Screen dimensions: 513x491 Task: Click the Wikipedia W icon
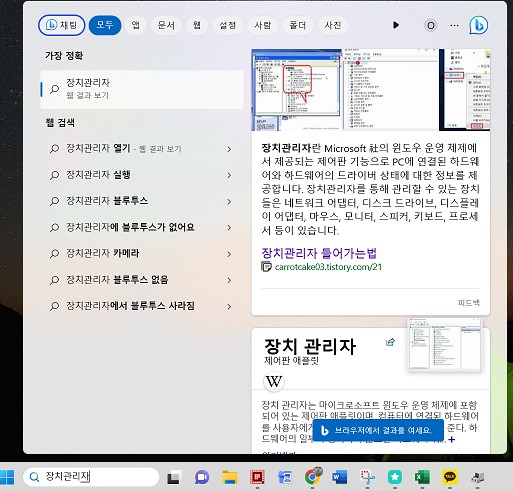[274, 381]
